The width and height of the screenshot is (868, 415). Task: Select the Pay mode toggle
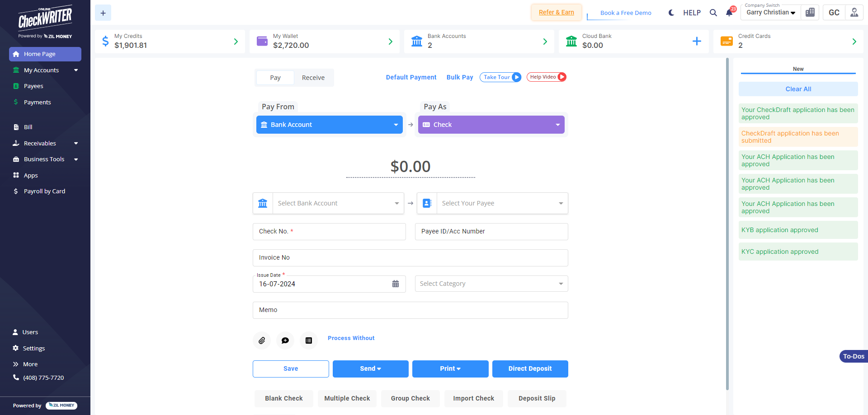275,78
